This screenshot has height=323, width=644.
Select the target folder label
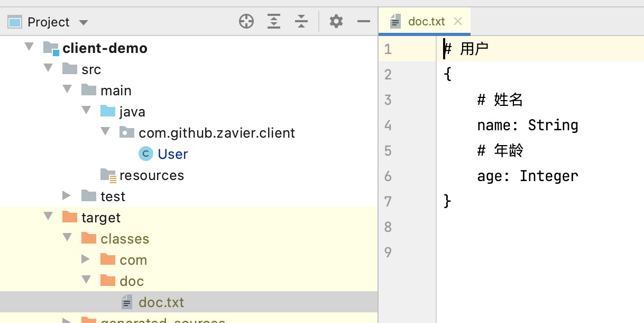(101, 218)
